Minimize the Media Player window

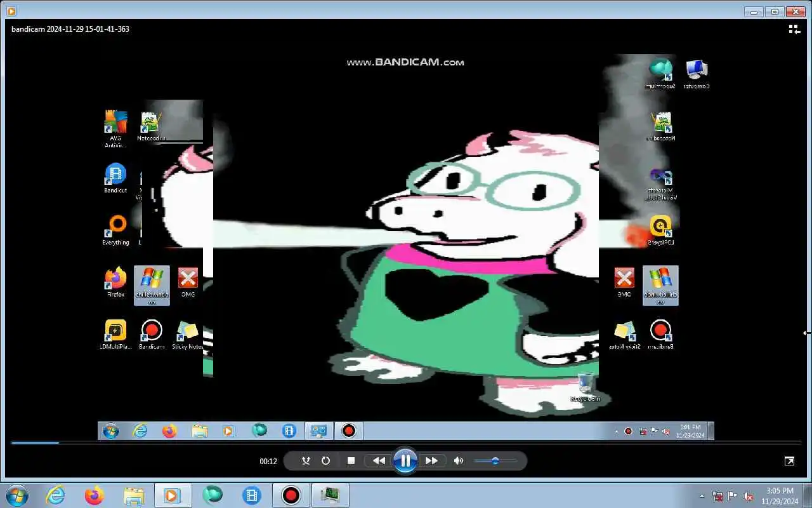(754, 11)
